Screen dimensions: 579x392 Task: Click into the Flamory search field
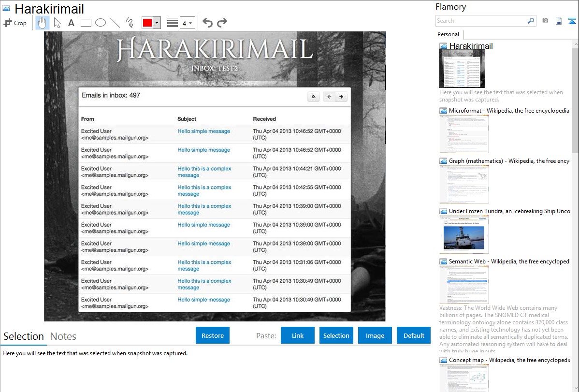click(x=481, y=21)
